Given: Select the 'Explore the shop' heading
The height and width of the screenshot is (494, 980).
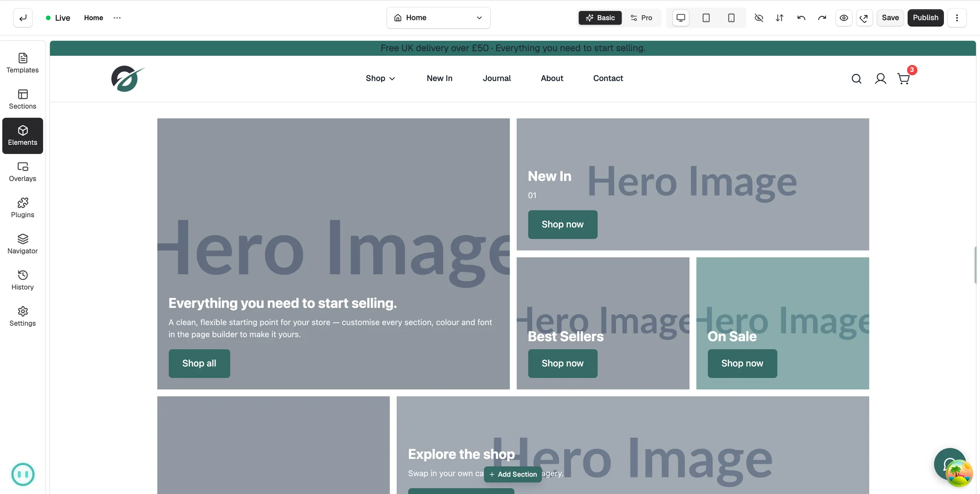Looking at the screenshot, I should click(x=461, y=454).
